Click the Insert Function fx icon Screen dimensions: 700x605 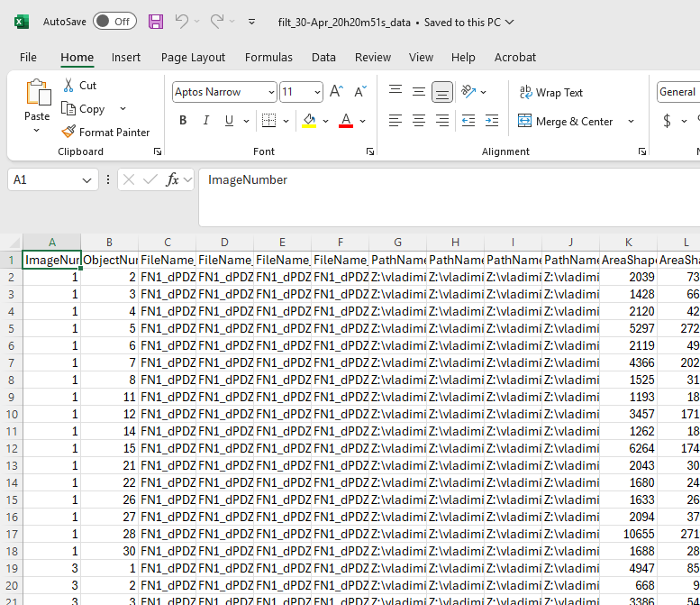tap(173, 179)
